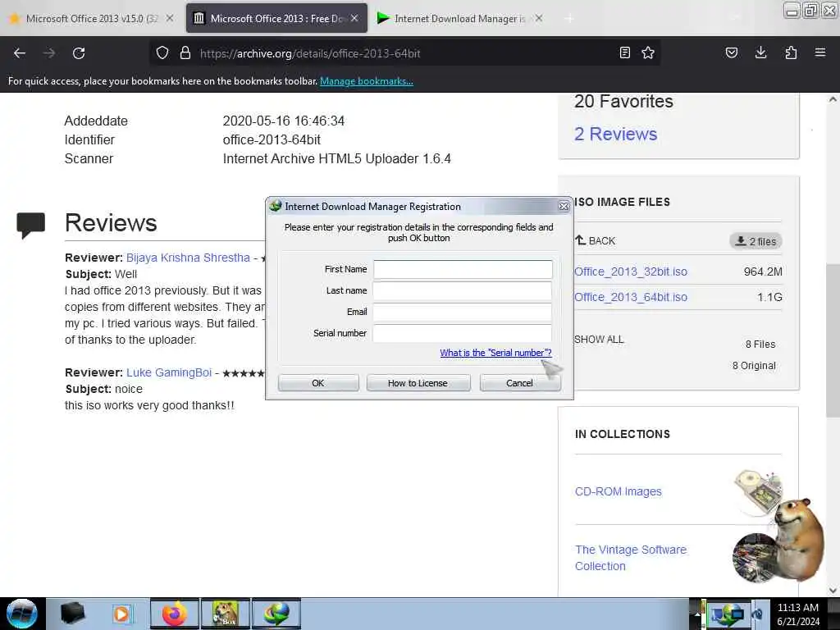840x630 pixels.
Task: Click the First Name input field
Action: point(463,269)
